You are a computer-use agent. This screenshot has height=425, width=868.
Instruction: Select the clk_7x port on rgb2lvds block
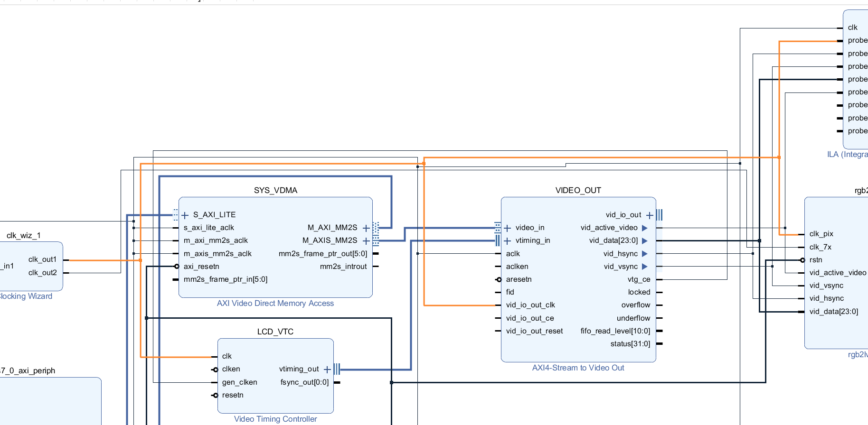point(821,247)
